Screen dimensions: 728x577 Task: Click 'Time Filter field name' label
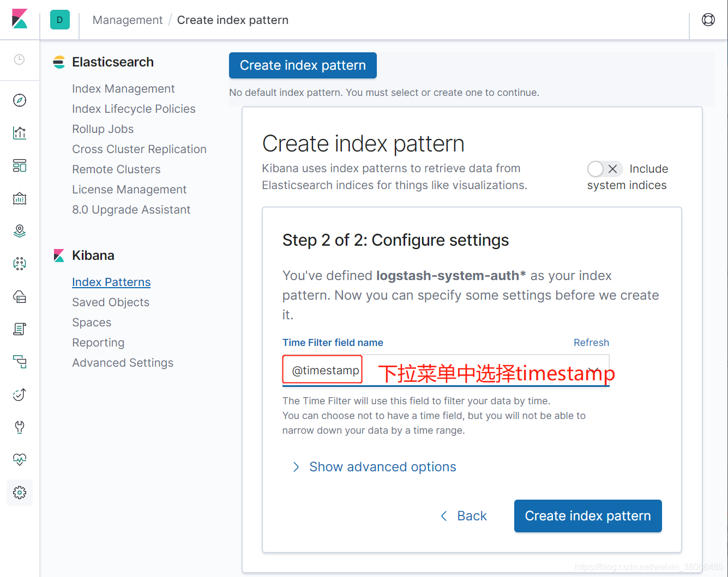pyautogui.click(x=333, y=343)
